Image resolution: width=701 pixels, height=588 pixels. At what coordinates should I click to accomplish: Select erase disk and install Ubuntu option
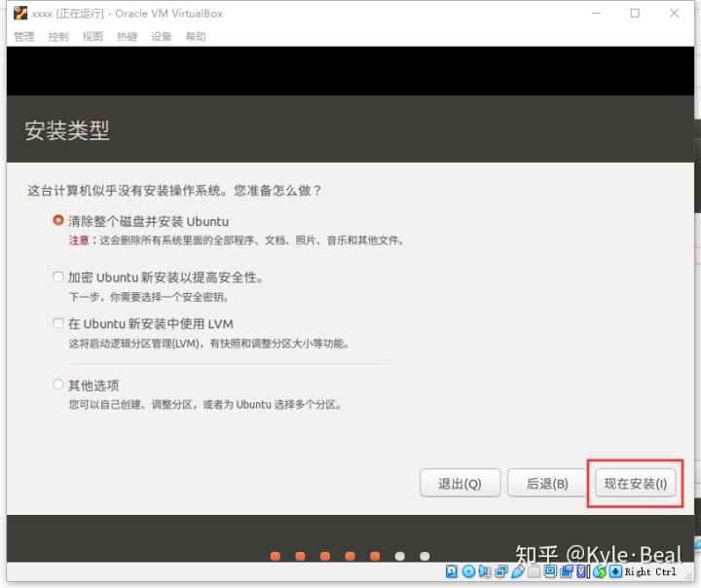pyautogui.click(x=58, y=220)
